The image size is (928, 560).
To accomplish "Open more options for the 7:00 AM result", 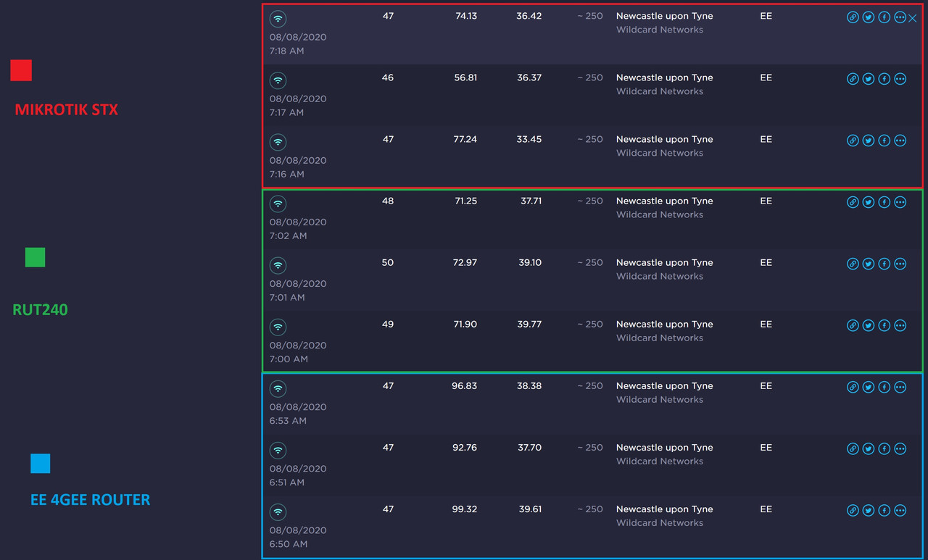I will pyautogui.click(x=900, y=325).
